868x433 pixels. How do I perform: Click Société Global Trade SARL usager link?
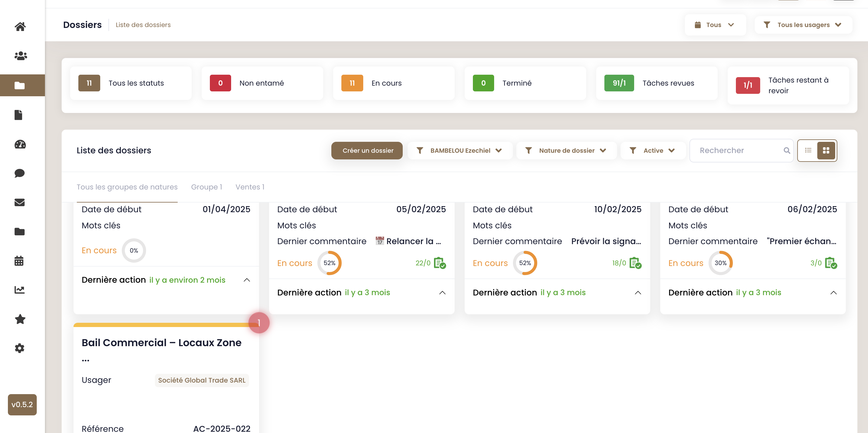click(x=201, y=380)
